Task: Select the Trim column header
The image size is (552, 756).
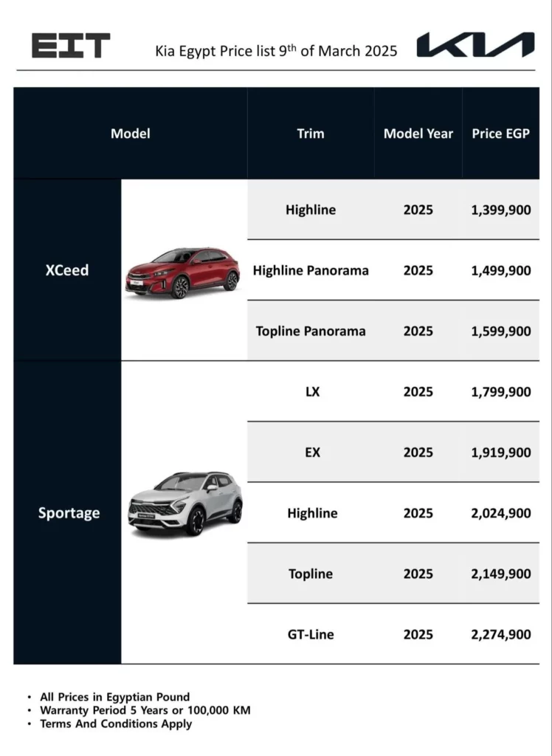Action: click(x=310, y=134)
